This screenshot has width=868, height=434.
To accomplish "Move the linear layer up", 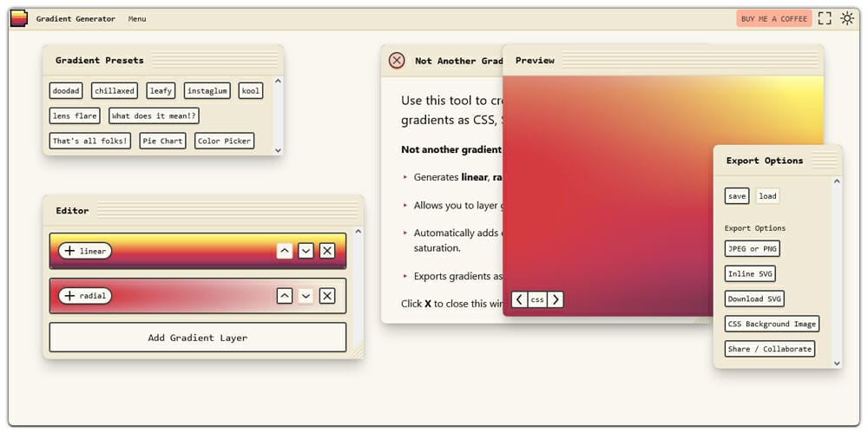I will point(285,251).
